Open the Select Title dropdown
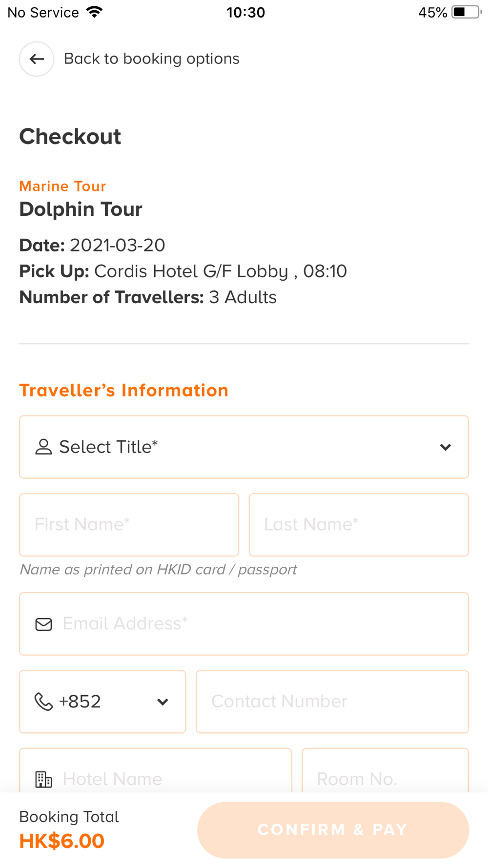Viewport: 488px width, 868px height. click(244, 447)
